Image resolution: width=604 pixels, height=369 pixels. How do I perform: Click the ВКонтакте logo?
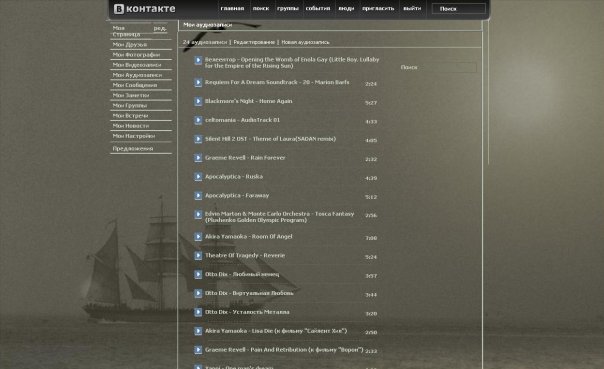click(x=144, y=8)
